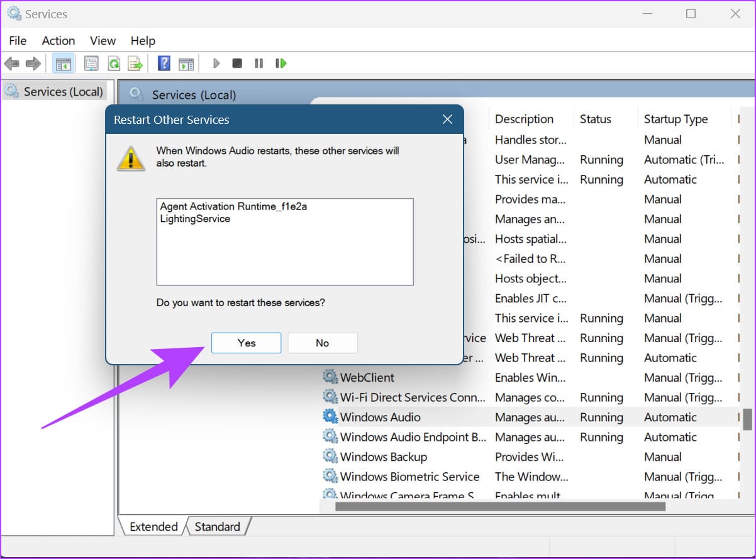Click the Windows Audio service gear icon
The height and width of the screenshot is (559, 756).
330,417
